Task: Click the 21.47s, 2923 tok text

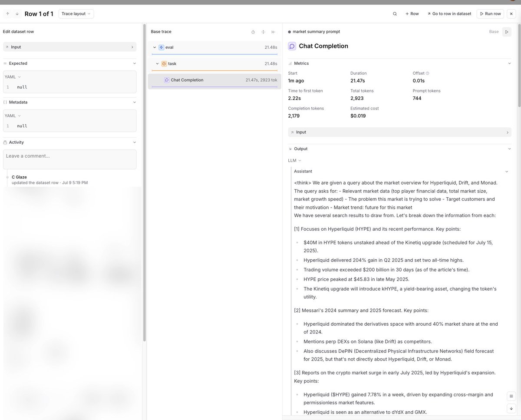Action: 261,80
